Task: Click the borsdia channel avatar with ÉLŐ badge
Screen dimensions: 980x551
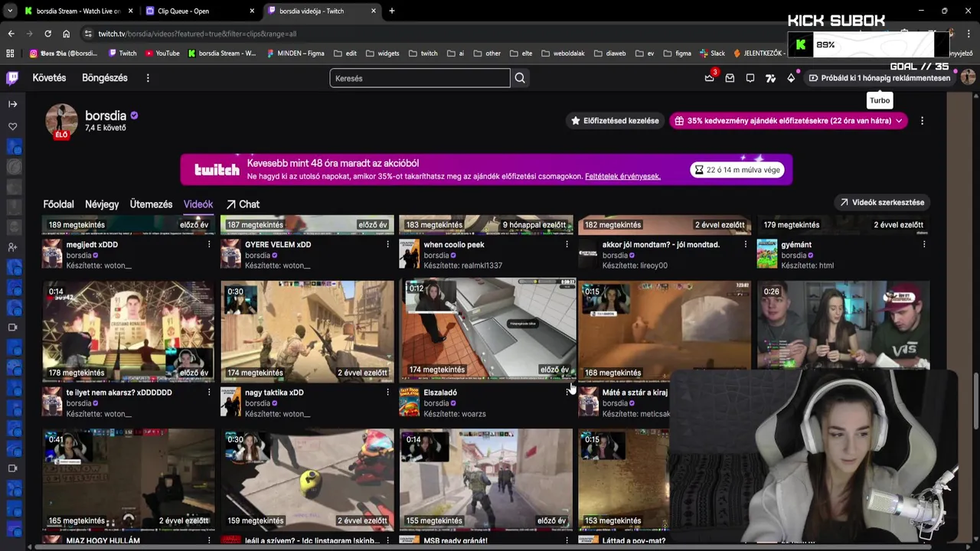Action: click(61, 121)
